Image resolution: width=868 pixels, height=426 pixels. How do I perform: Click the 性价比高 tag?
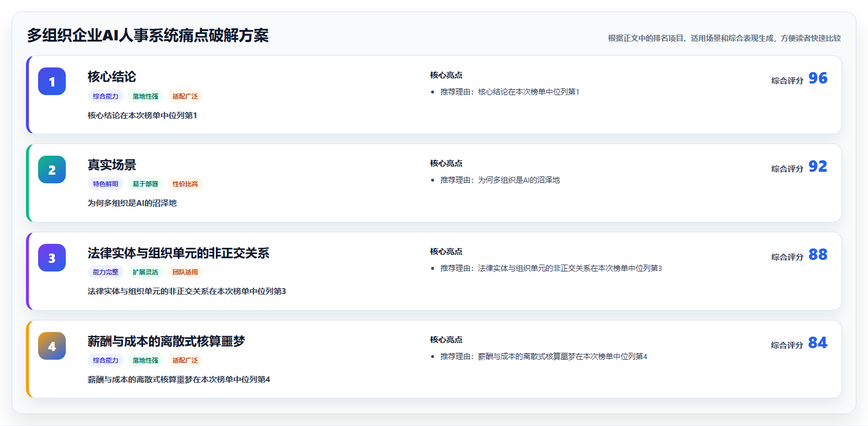tap(185, 184)
